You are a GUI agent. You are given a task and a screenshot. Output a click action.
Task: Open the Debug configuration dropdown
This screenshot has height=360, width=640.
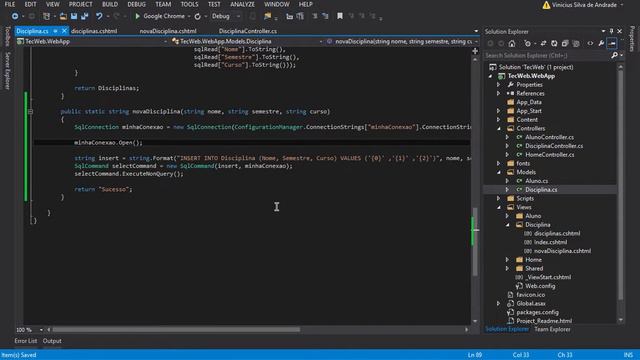pyautogui.click(x=238, y=16)
